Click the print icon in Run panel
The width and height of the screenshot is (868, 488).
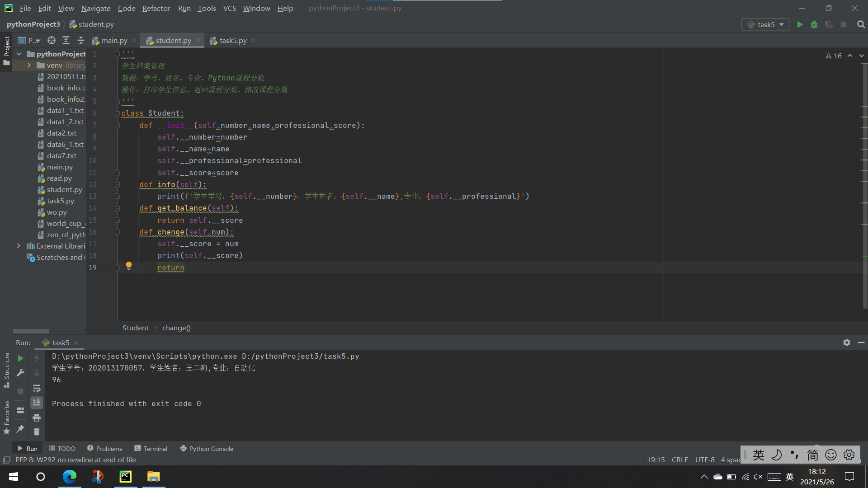(x=37, y=418)
